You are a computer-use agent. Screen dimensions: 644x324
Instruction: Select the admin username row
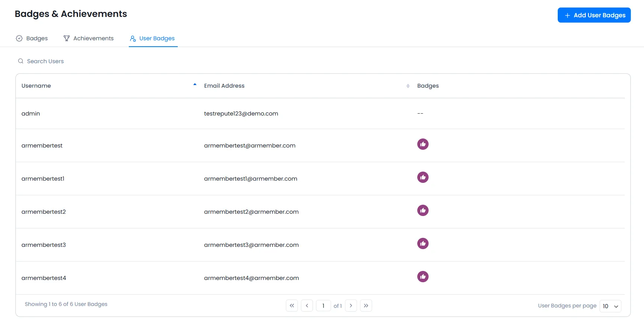coord(31,114)
